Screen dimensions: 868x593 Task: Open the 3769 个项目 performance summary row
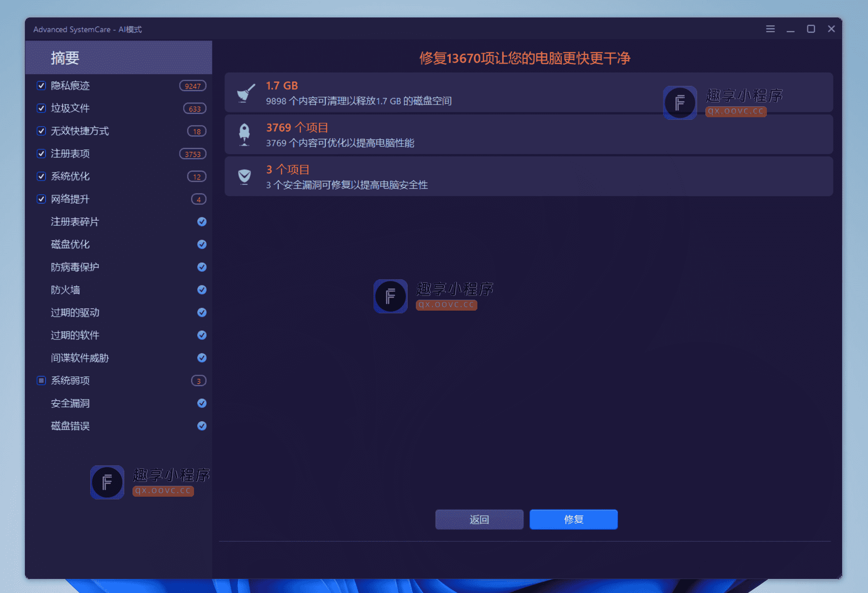click(528, 135)
